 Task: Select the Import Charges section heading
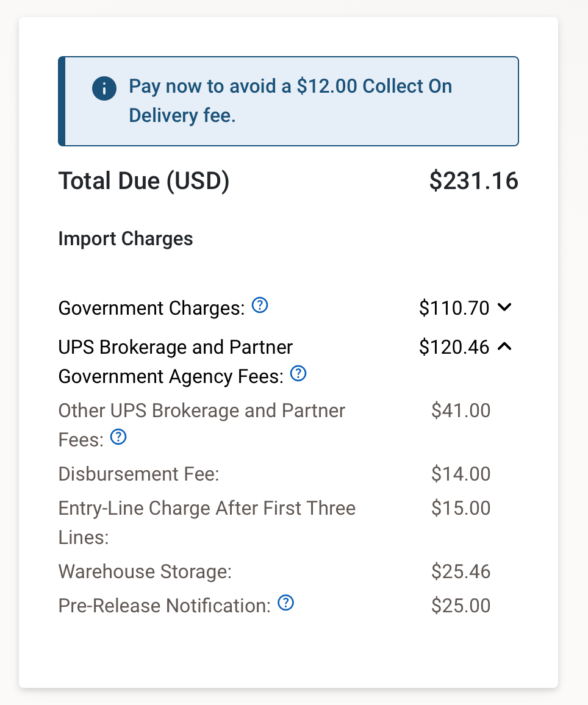point(125,238)
